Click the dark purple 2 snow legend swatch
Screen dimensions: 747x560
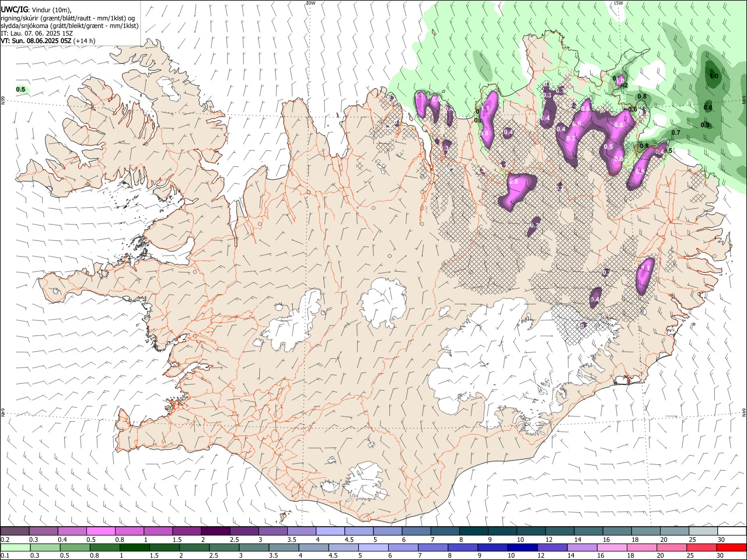[x=215, y=531]
